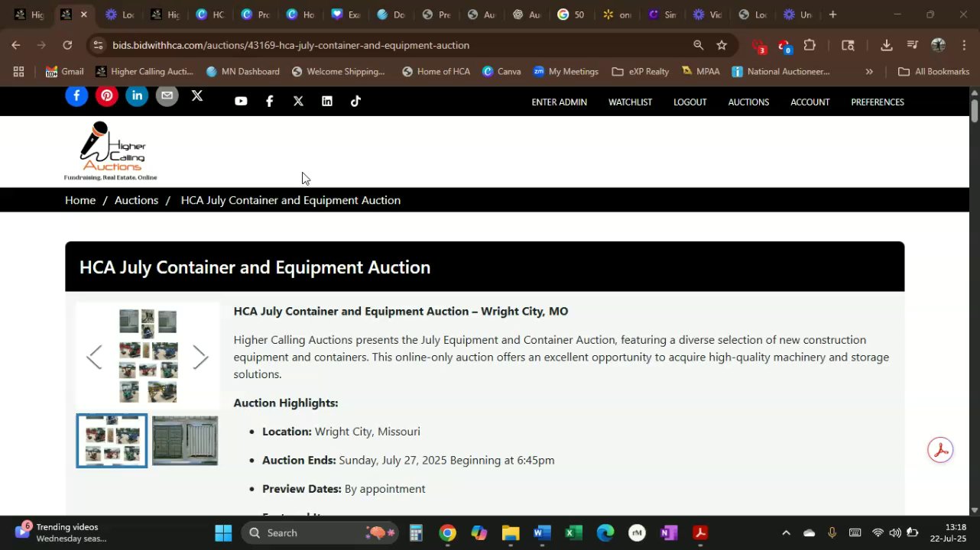Reload the page
The height and width of the screenshot is (550, 980).
point(67,45)
